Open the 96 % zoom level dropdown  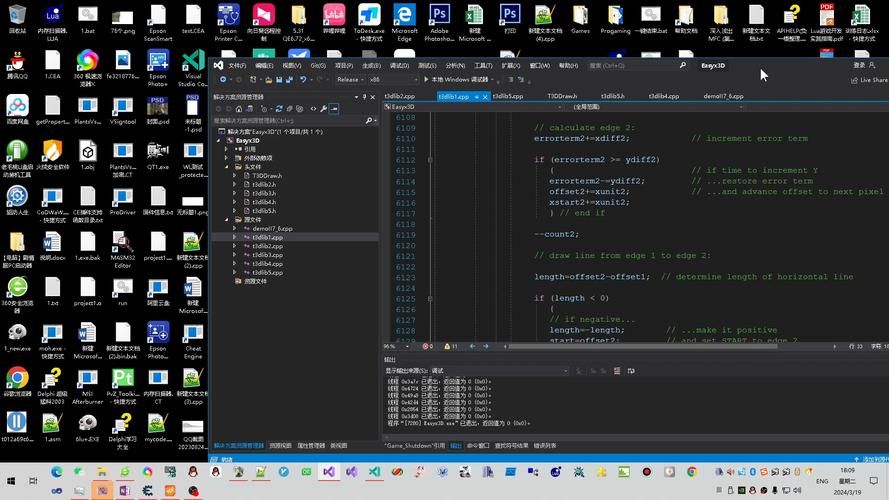pos(397,346)
